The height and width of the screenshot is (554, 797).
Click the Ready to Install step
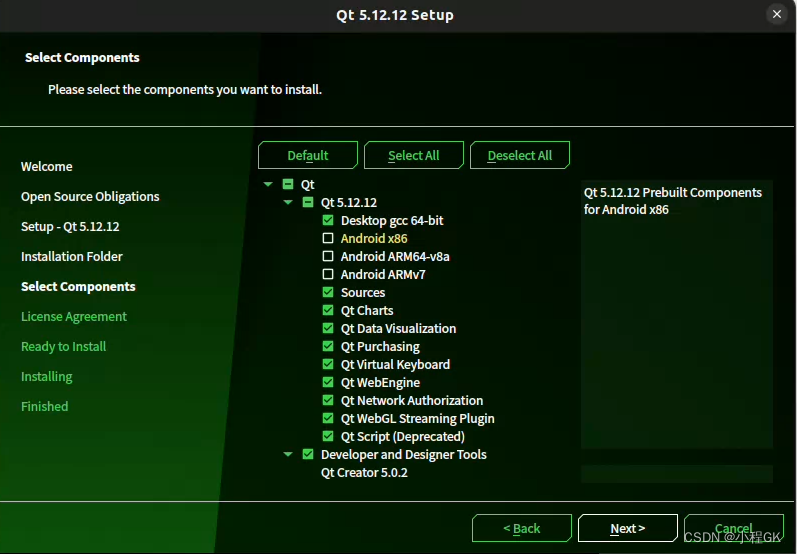tap(64, 347)
